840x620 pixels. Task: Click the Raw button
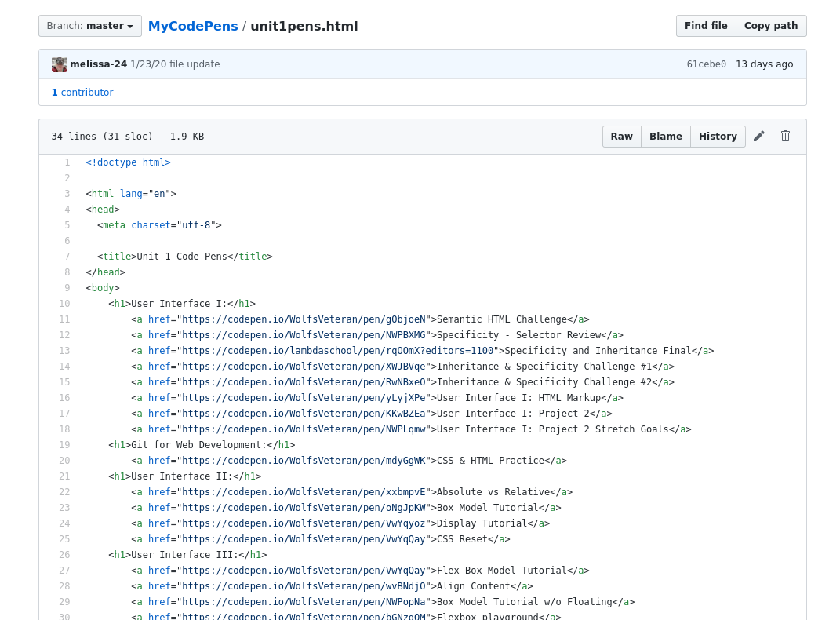621,136
